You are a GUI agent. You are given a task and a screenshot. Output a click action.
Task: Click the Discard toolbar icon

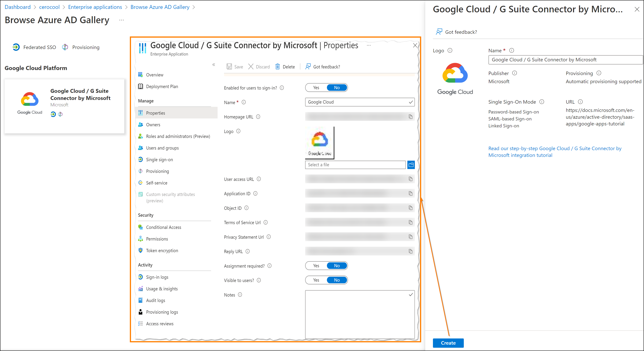251,67
